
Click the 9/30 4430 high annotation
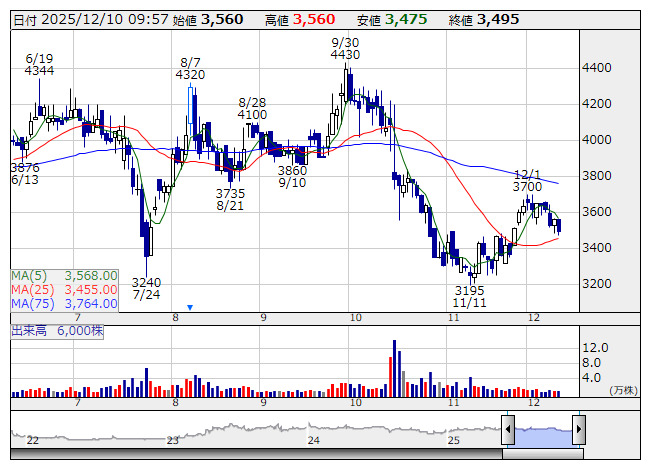click(345, 49)
